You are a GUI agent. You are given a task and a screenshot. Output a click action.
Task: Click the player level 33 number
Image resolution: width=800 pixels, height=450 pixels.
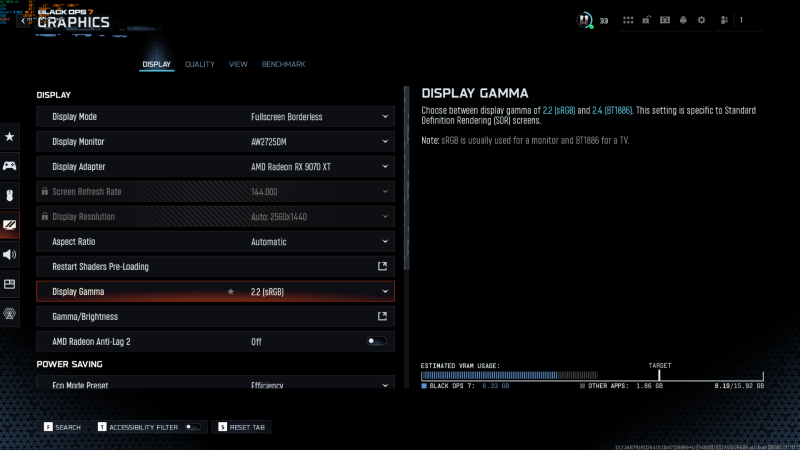[x=604, y=21]
